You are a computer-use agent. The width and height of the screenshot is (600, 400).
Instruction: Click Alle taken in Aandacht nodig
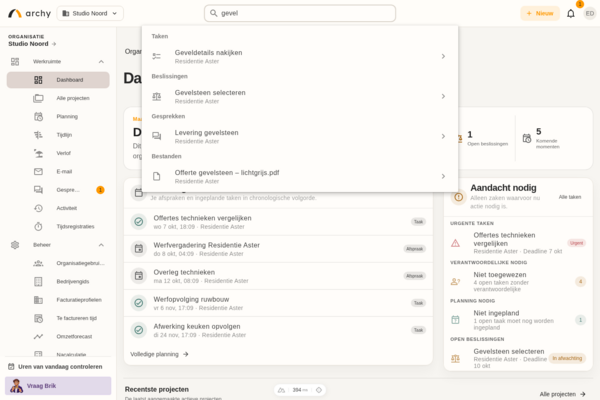[570, 197]
